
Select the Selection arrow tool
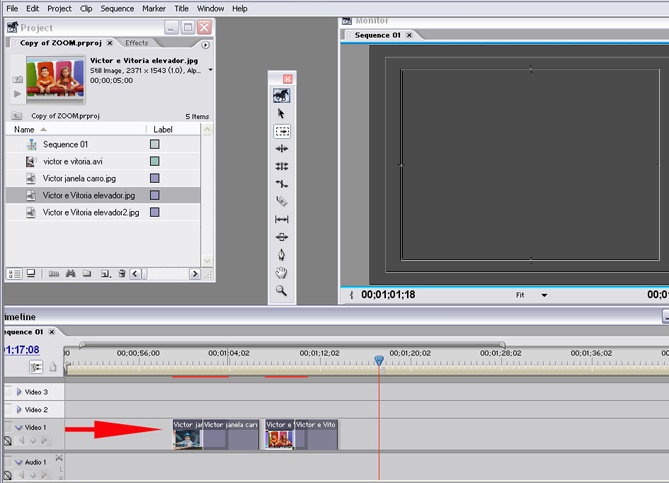[x=282, y=113]
